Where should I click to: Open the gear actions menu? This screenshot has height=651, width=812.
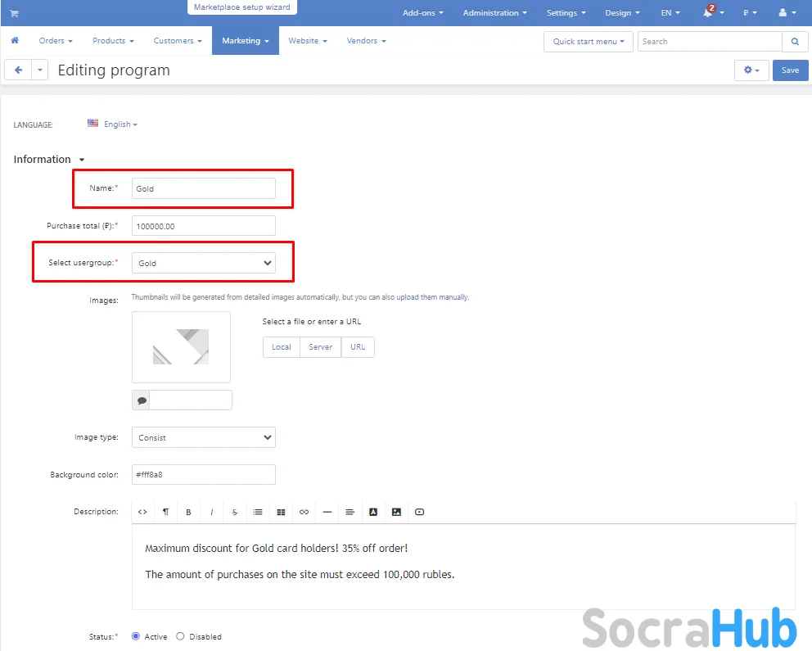point(751,70)
